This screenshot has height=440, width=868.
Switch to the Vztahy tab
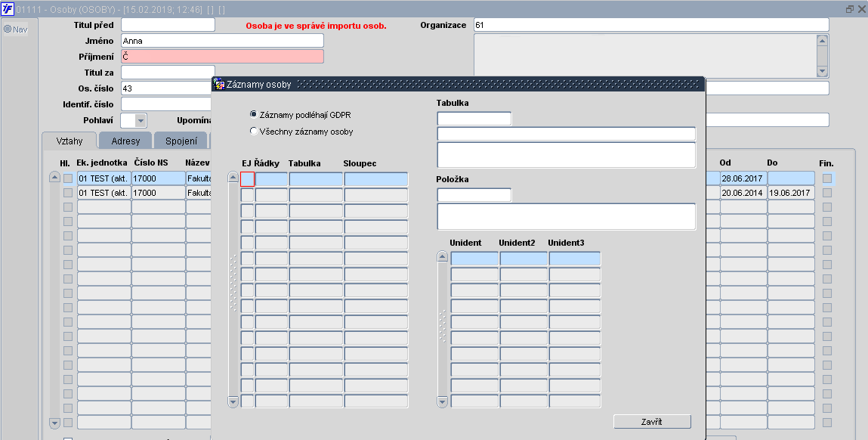pyautogui.click(x=70, y=141)
